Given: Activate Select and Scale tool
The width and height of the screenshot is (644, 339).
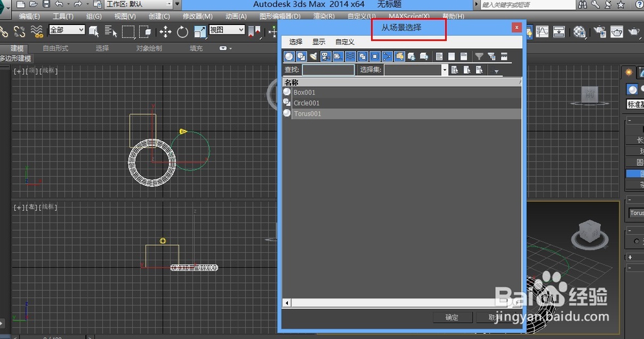Looking at the screenshot, I should coord(200,31).
